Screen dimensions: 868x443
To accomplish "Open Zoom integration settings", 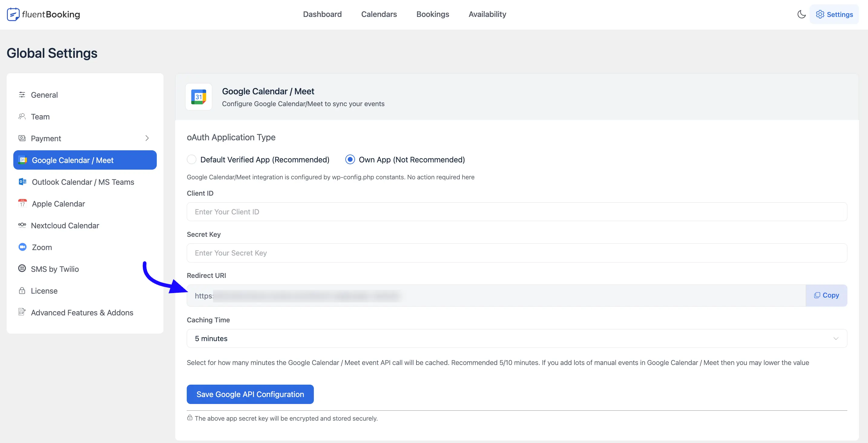I will point(85,247).
